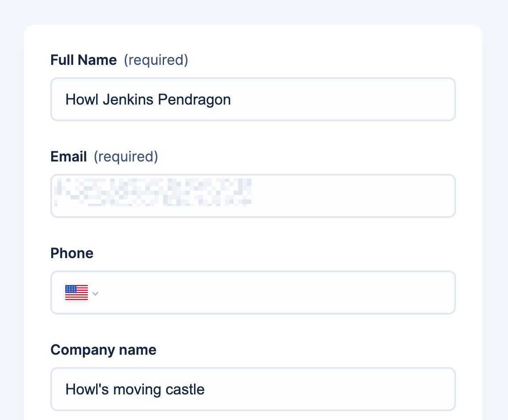The height and width of the screenshot is (420, 508).
Task: Click the blurred email address text
Action: 152,192
